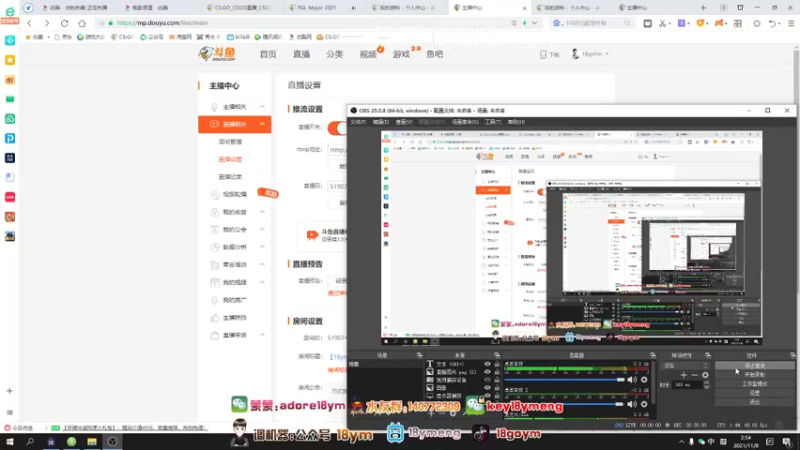Click the plus icon at browser left sidebar bottom
Screen dimensions: 800x450
coord(9,391)
